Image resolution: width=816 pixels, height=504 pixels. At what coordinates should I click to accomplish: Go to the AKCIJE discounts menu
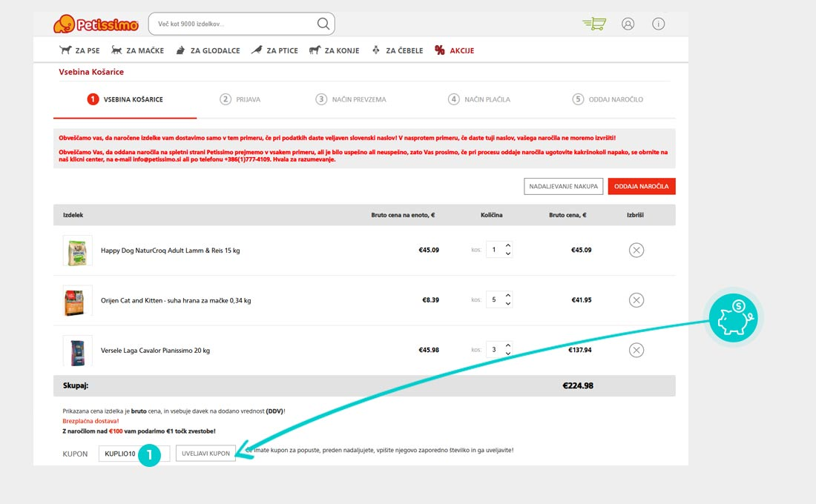tap(454, 50)
